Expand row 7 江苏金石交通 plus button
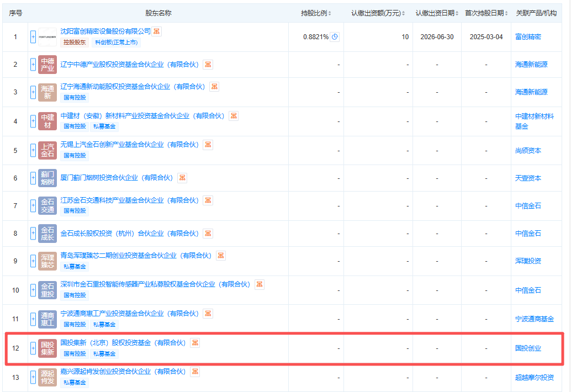This screenshot has width=571, height=392. point(33,205)
